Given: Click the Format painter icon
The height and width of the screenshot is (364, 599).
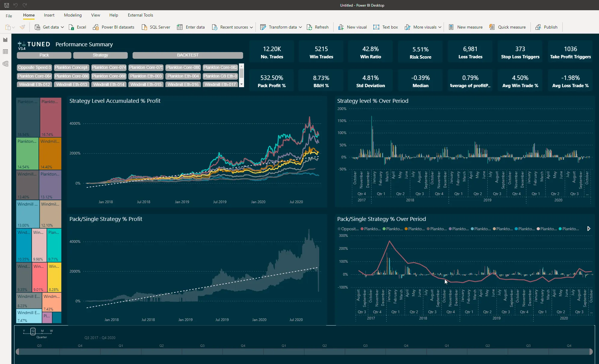Looking at the screenshot, I should click(x=22, y=27).
